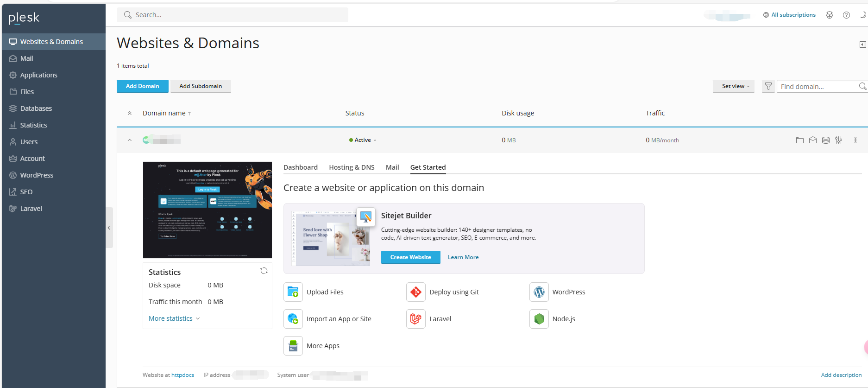Open the databases icon in domain row
The height and width of the screenshot is (388, 868).
(825, 140)
